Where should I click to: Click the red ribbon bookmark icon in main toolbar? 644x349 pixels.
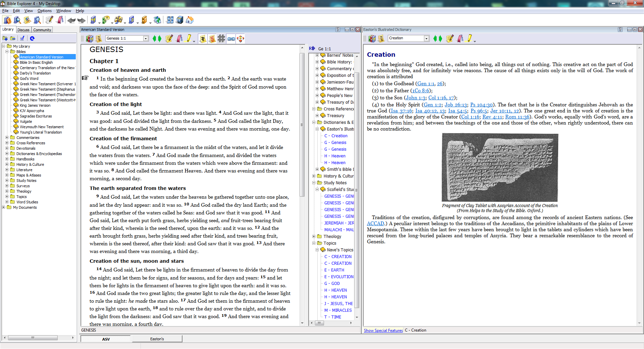tap(60, 20)
